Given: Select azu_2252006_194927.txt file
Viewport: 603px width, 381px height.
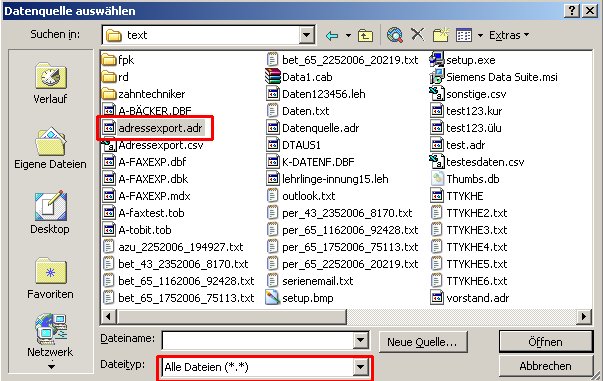Looking at the screenshot, I should tap(173, 247).
